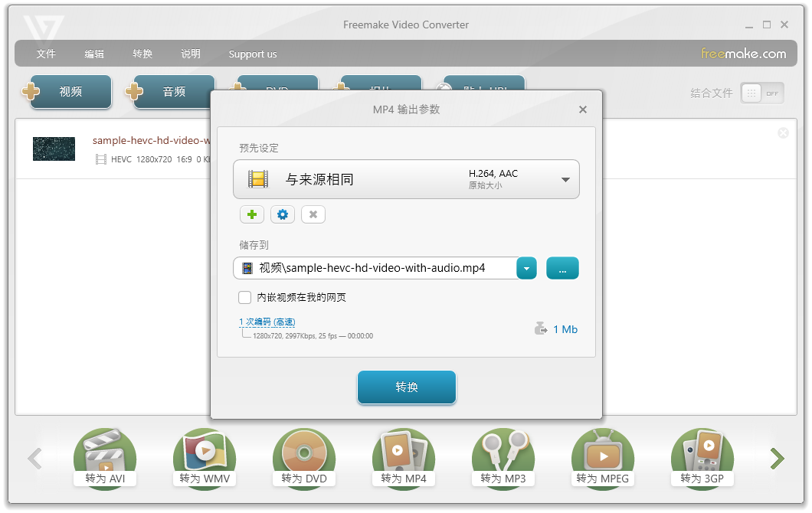The height and width of the screenshot is (513, 812).
Task: Expand more formats with the right arrow chevron
Action: [777, 458]
